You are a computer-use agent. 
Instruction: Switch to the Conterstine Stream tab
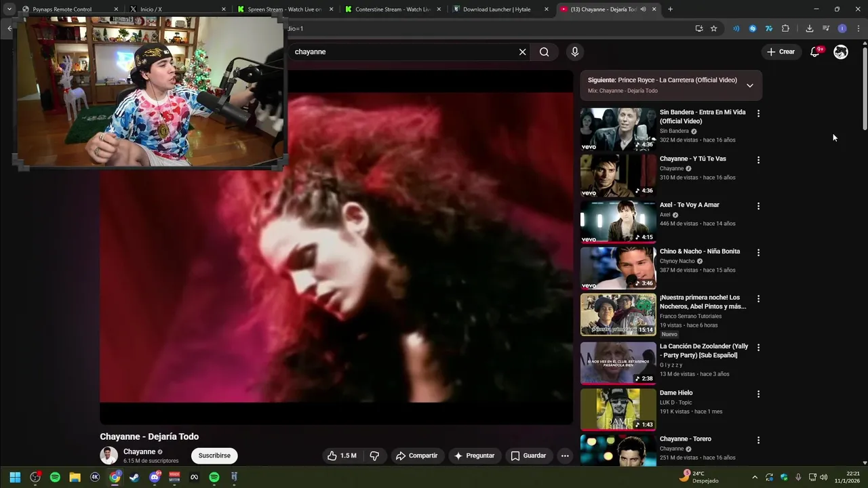(x=393, y=9)
